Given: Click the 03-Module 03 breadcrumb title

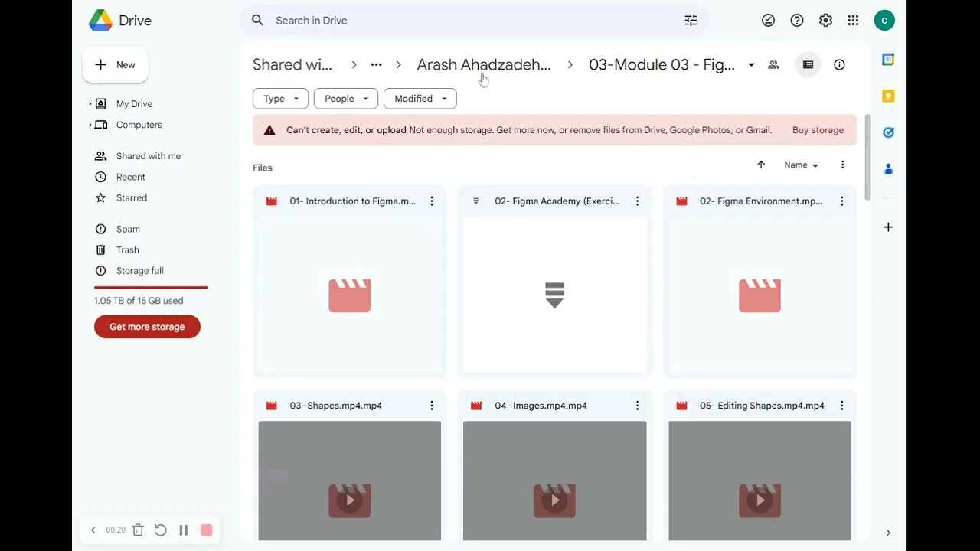Looking at the screenshot, I should (661, 65).
